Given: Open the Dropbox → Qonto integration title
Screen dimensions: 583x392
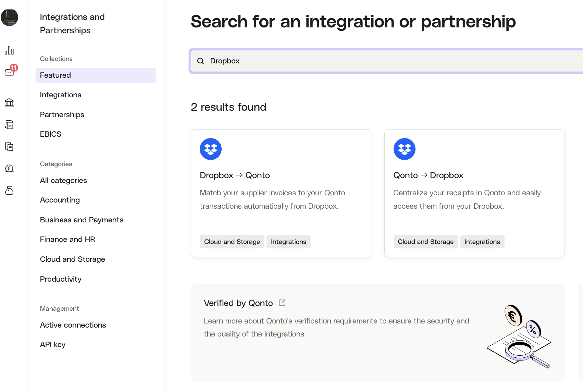Looking at the screenshot, I should pyautogui.click(x=235, y=175).
